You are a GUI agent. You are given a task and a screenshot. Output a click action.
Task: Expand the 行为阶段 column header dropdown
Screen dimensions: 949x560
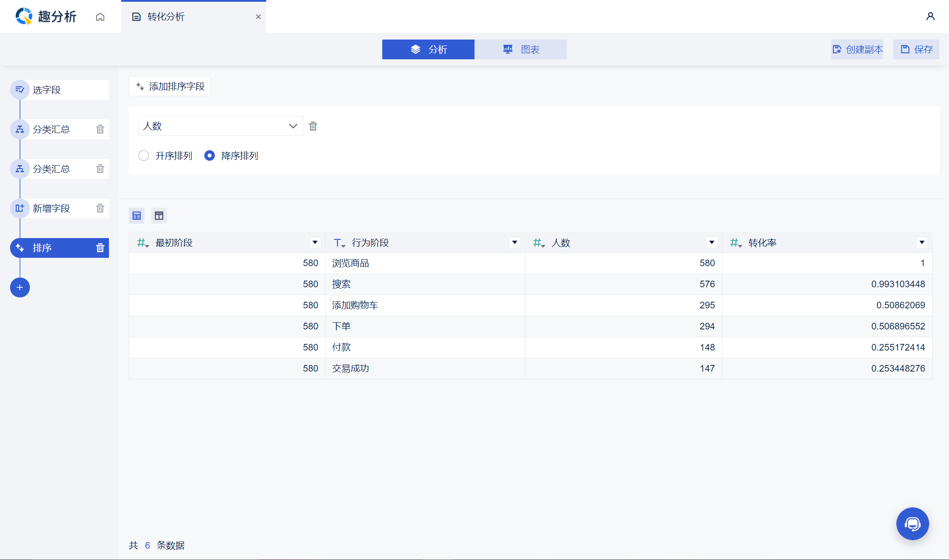pyautogui.click(x=514, y=242)
